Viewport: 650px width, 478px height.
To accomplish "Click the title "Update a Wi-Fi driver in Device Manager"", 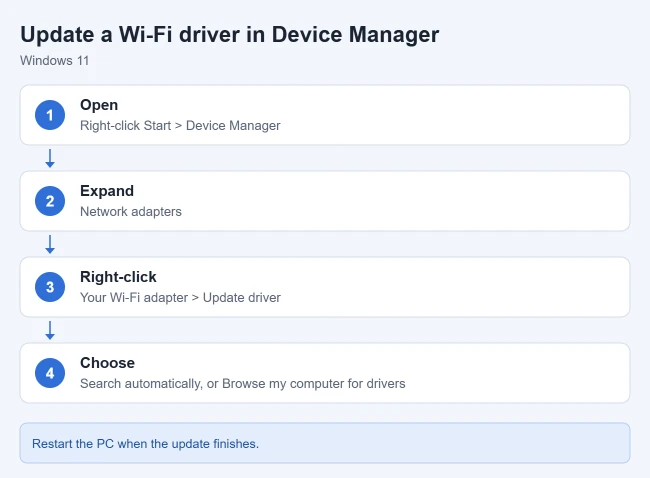I will pos(229,34).
